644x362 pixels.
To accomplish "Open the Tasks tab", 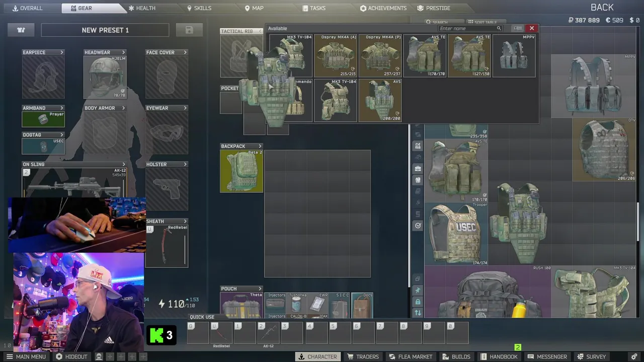I will pos(314,8).
